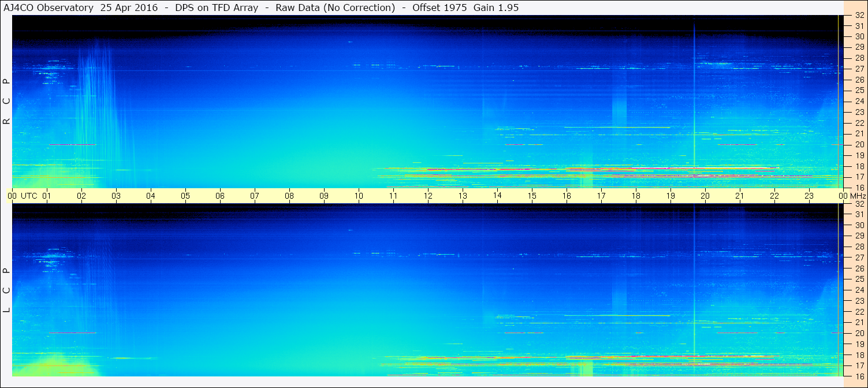Click the 28 MHz label on RCP scale
Image resolution: width=868 pixels, height=388 pixels.
pos(859,57)
